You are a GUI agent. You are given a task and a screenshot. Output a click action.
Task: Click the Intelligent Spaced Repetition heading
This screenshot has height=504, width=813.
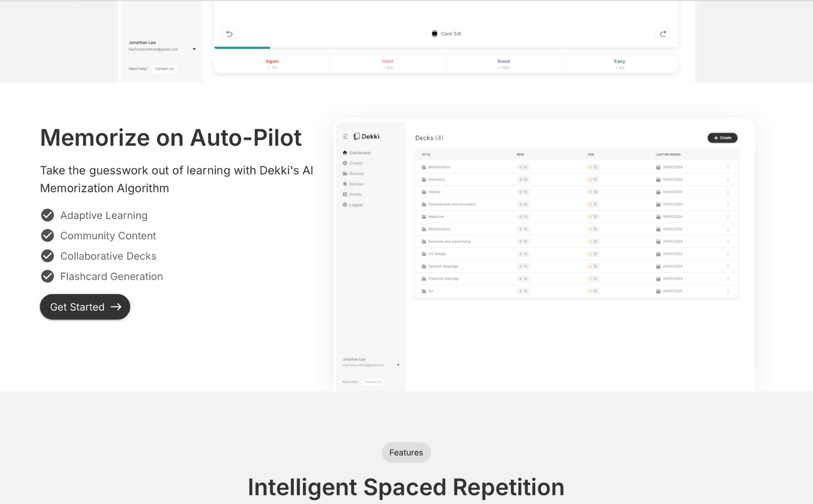[406, 487]
